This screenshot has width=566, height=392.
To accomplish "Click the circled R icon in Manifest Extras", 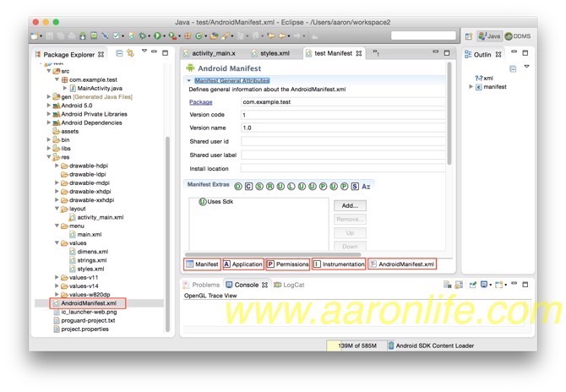I will coord(270,186).
